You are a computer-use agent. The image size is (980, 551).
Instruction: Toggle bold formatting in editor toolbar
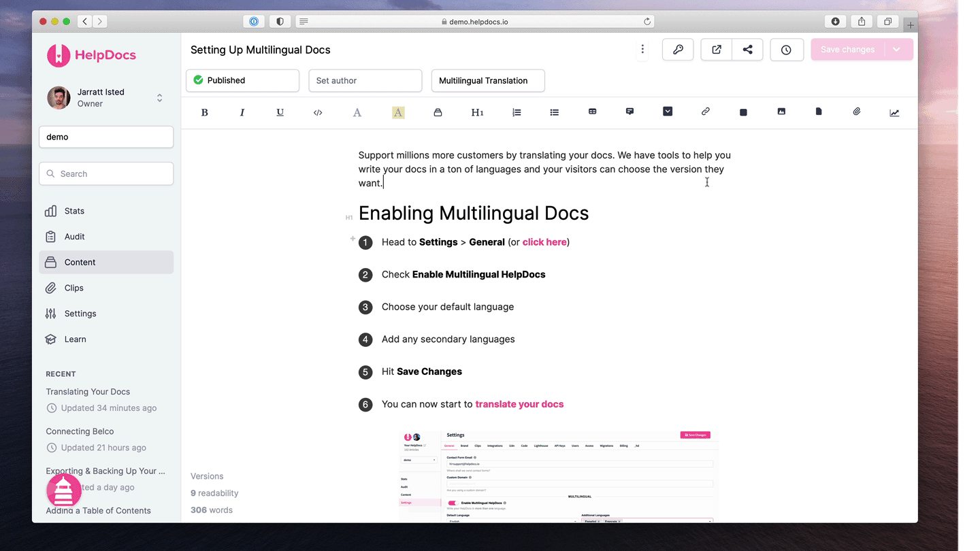click(x=204, y=112)
